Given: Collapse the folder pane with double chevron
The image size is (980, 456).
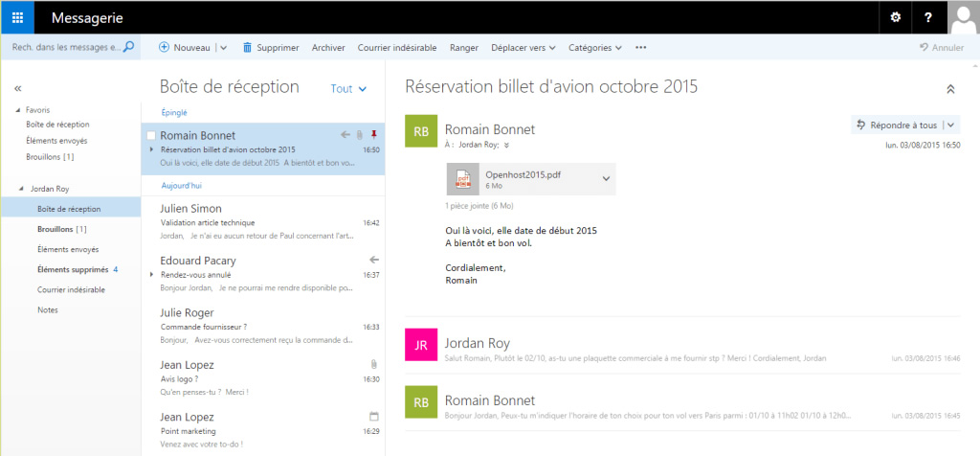Looking at the screenshot, I should click(17, 89).
